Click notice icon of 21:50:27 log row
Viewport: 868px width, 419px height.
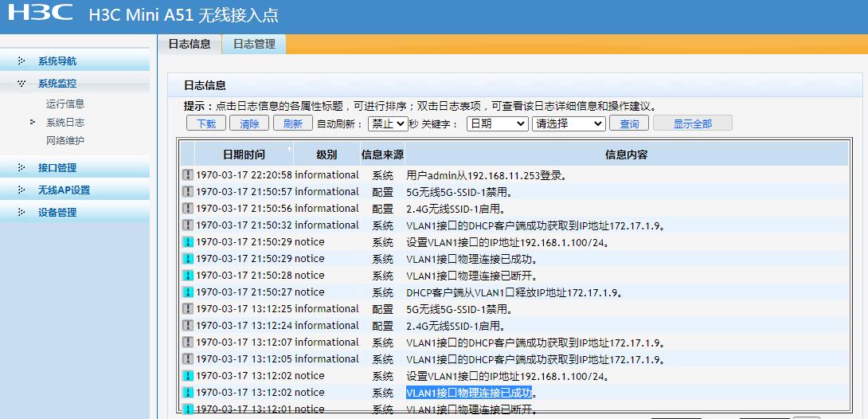click(x=188, y=292)
